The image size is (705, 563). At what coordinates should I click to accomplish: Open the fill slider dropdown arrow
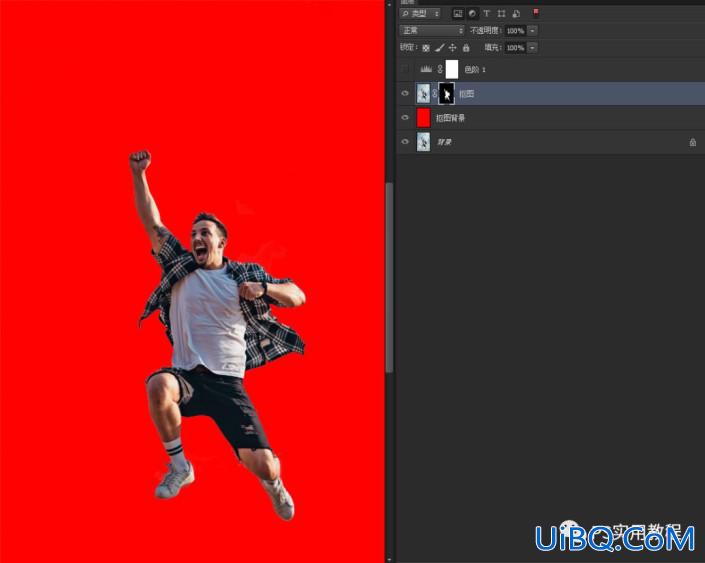[x=532, y=47]
